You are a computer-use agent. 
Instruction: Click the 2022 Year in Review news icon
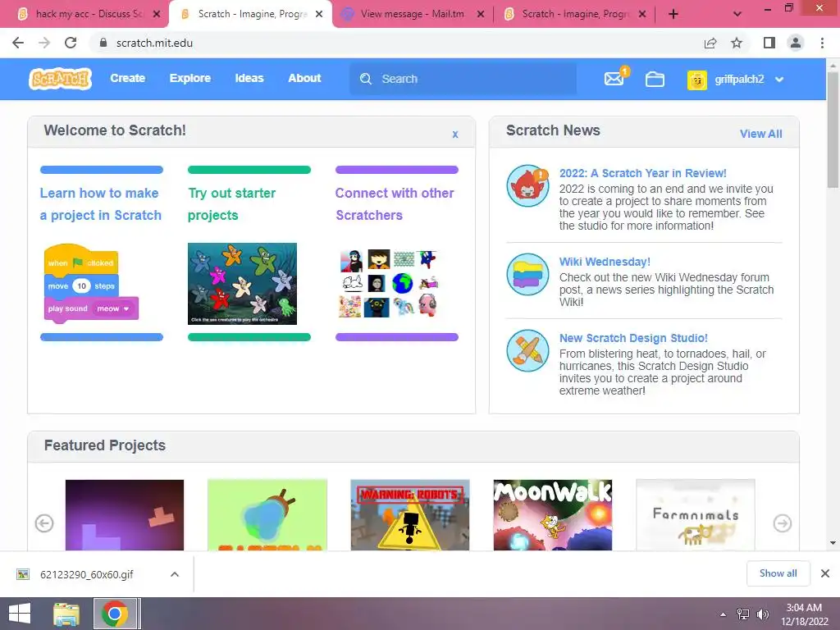pyautogui.click(x=527, y=185)
